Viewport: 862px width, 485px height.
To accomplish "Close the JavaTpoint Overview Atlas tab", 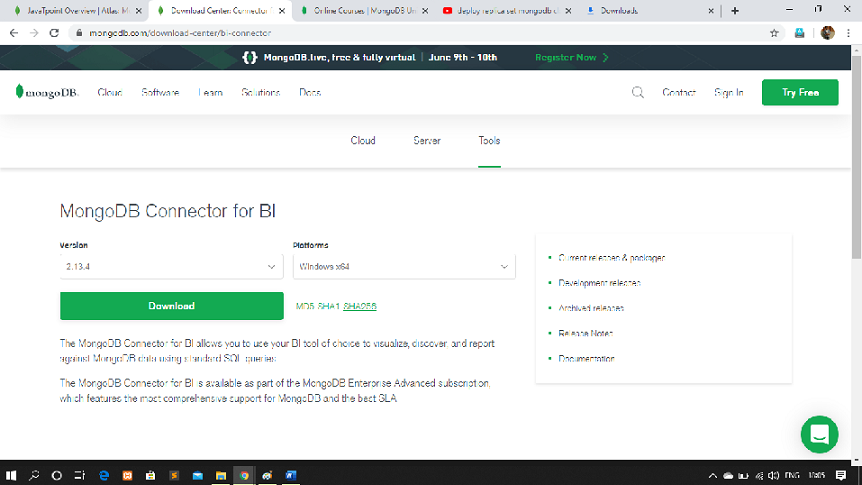I will [139, 10].
